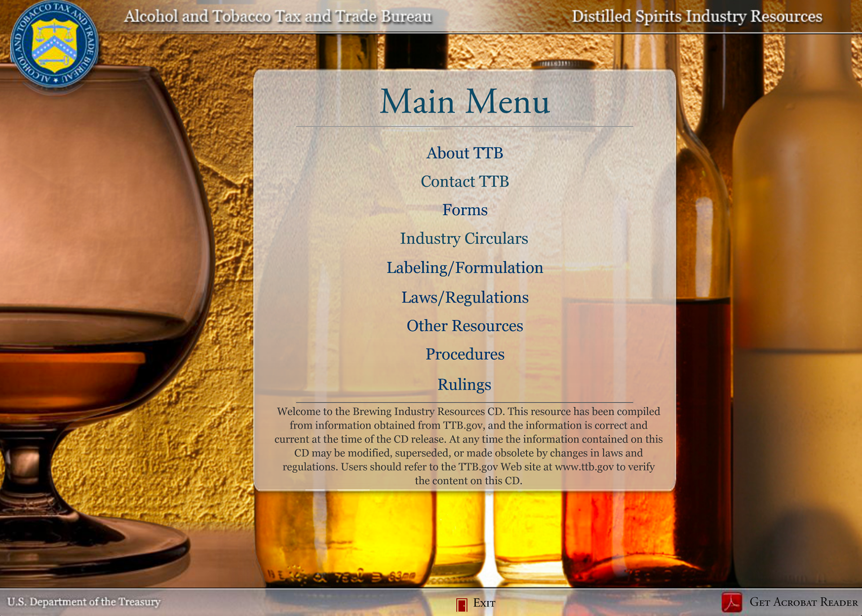The height and width of the screenshot is (616, 862).
Task: Open the Contact TTB section
Action: point(465,181)
